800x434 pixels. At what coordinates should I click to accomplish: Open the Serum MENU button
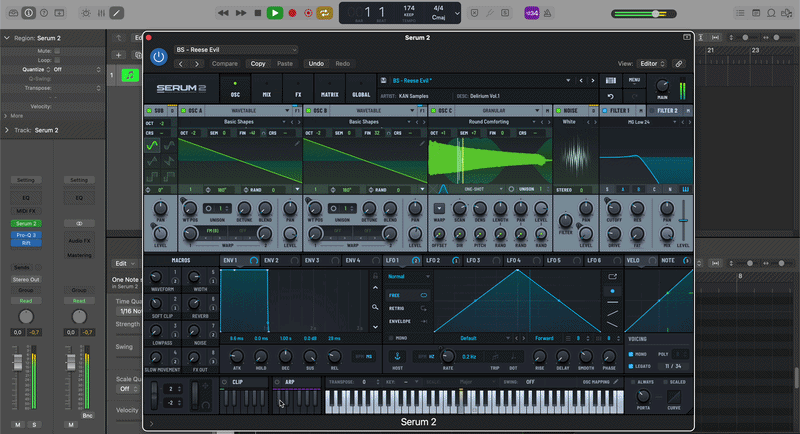[x=634, y=80]
